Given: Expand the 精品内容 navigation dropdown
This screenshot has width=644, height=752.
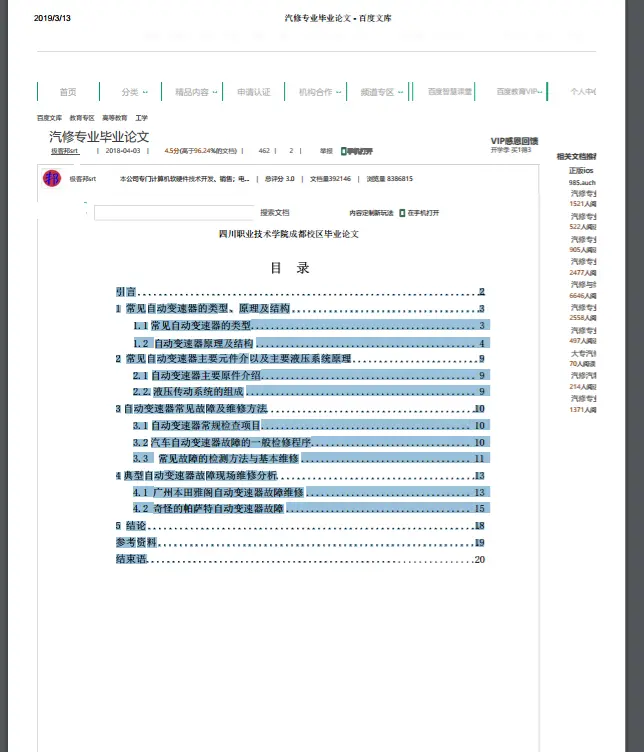Looking at the screenshot, I should coord(196,92).
